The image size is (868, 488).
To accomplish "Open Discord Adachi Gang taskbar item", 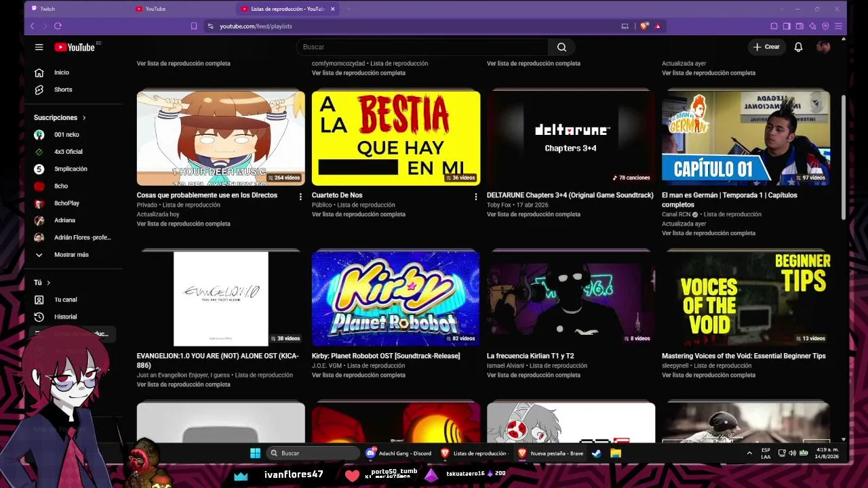I will pyautogui.click(x=399, y=453).
